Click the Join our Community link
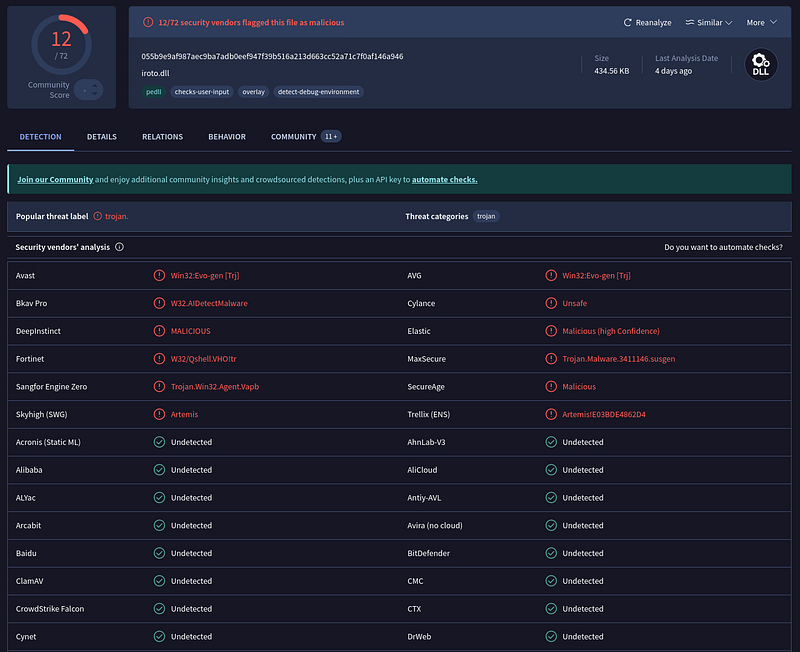This screenshot has height=652, width=800. 55,180
